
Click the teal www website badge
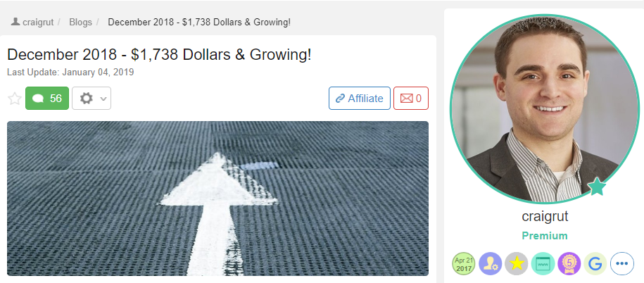(543, 264)
